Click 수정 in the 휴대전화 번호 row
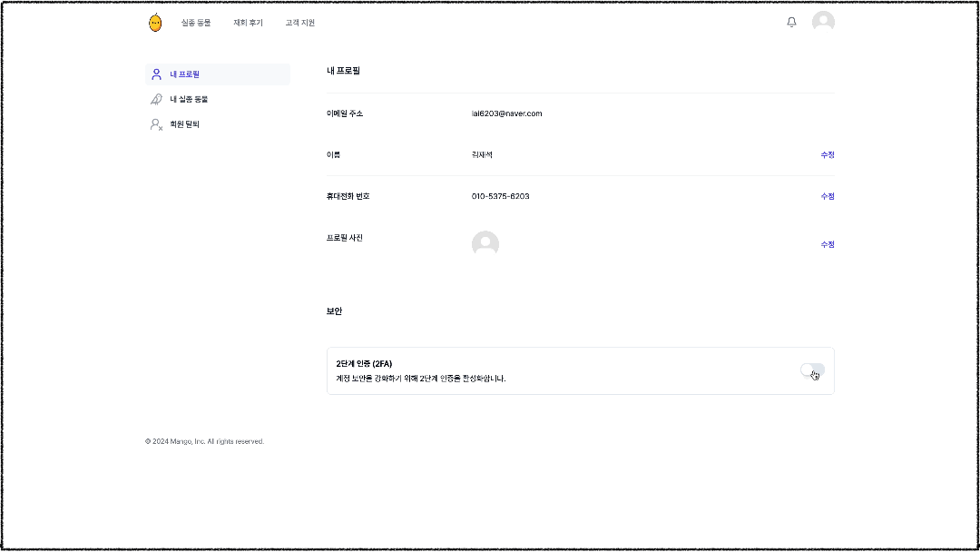 click(x=827, y=197)
